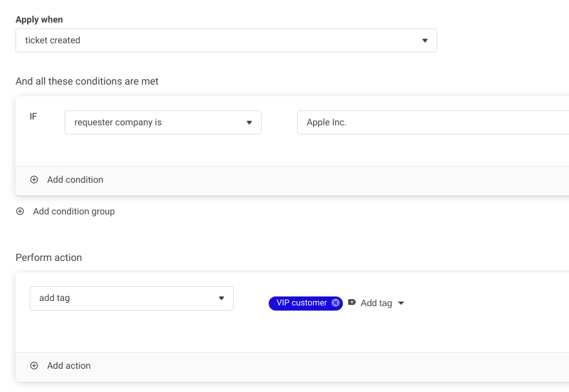Click the Add tag label text
Screen dimensions: 569x392
376,303
